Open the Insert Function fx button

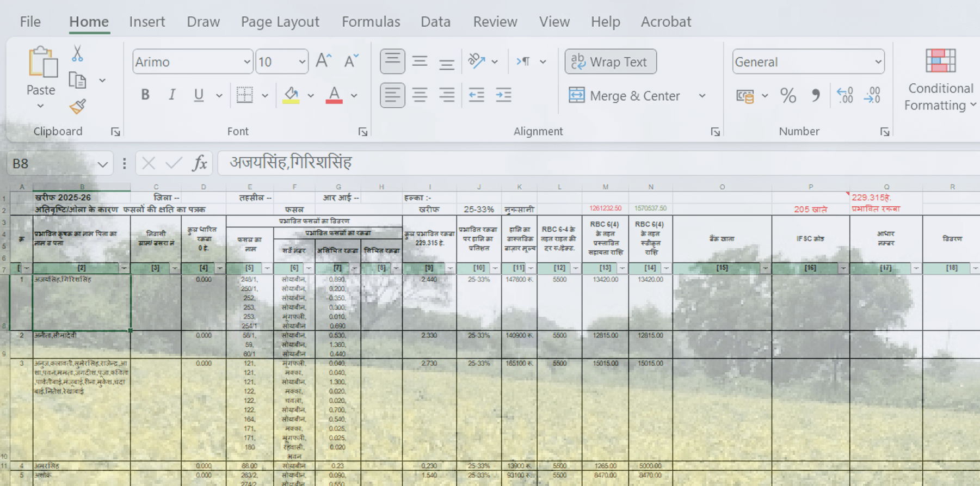point(200,163)
